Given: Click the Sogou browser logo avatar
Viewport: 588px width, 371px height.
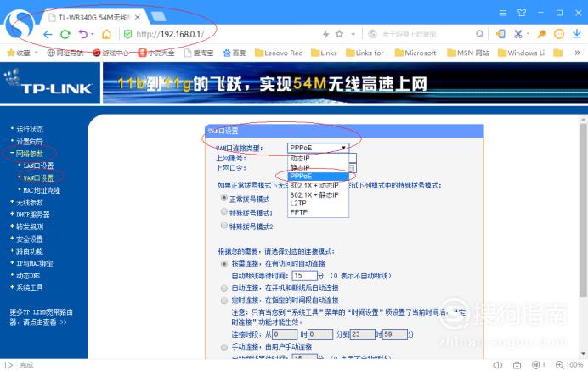Looking at the screenshot, I should pyautogui.click(x=20, y=25).
